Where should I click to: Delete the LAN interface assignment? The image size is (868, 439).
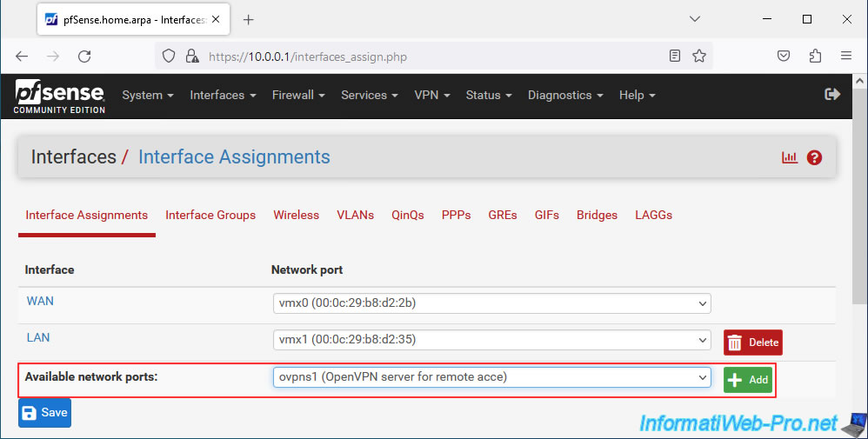[x=753, y=343]
